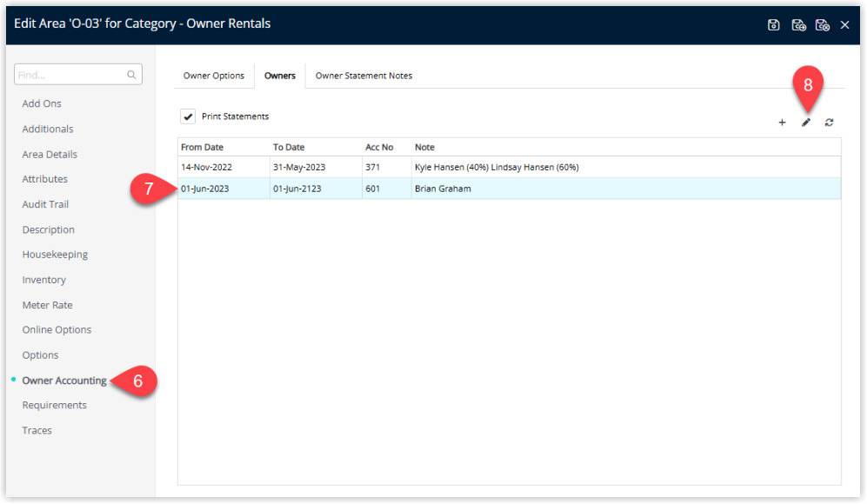Click the Save icon in title bar
This screenshot has width=867, height=504.
(x=774, y=24)
